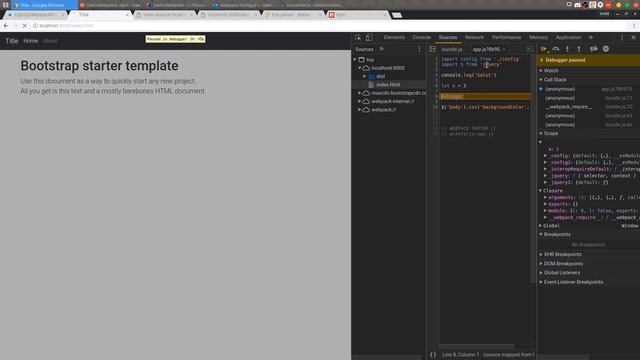Screen dimensions: 640x360
Task: Switch to the Application tab
Action: (x=568, y=38)
